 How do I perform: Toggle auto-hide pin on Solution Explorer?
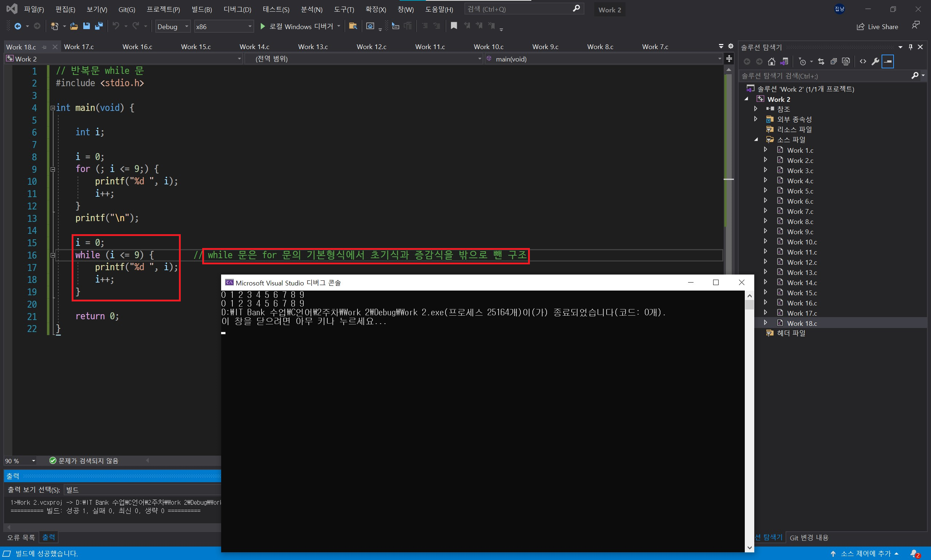coord(910,47)
